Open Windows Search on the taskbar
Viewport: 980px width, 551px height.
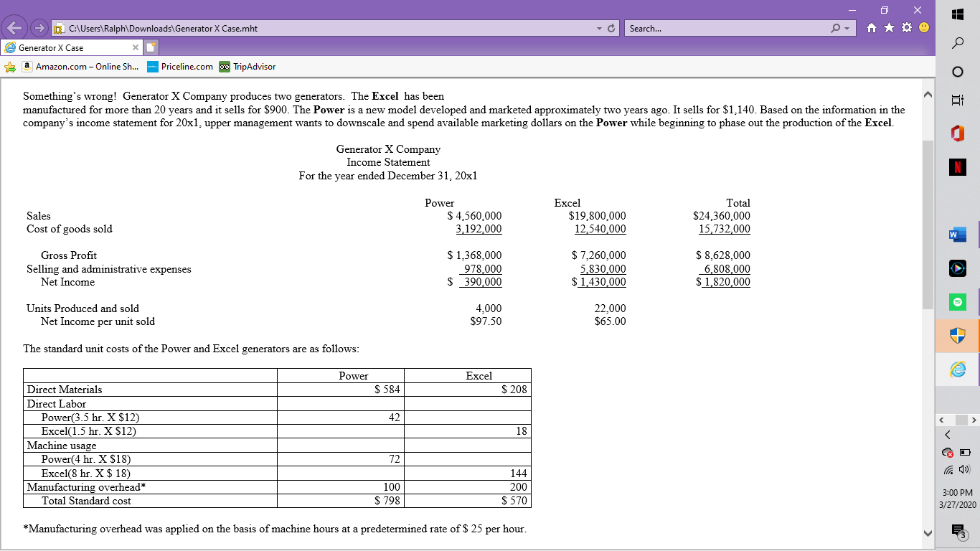[x=958, y=43]
